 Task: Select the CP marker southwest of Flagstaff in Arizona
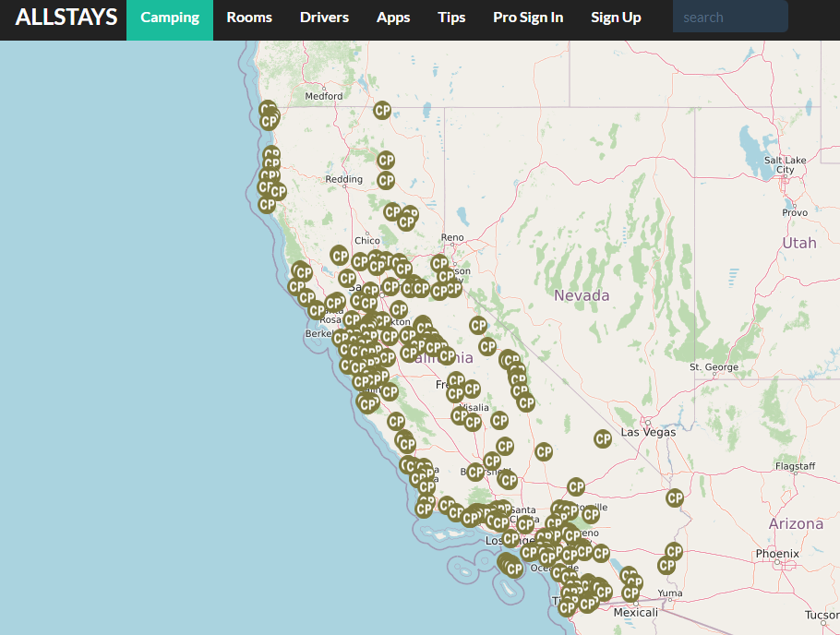[x=675, y=497]
